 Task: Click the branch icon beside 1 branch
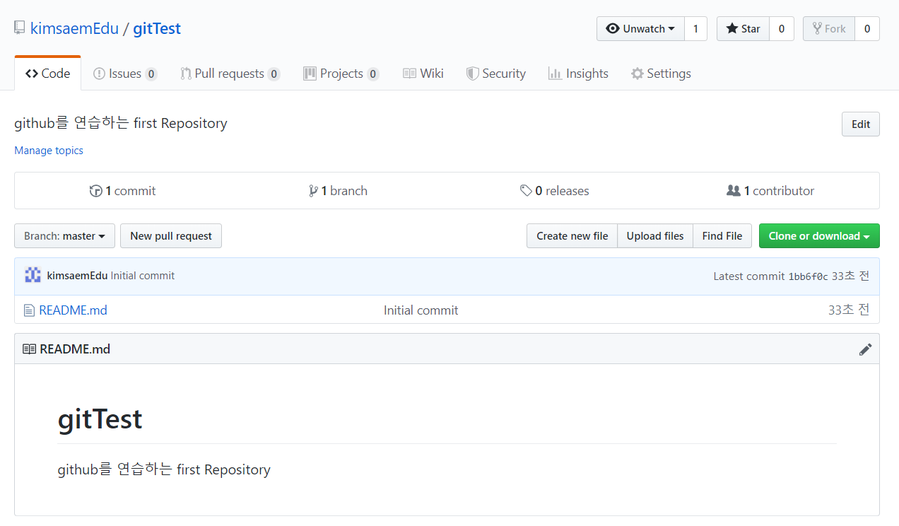(313, 191)
